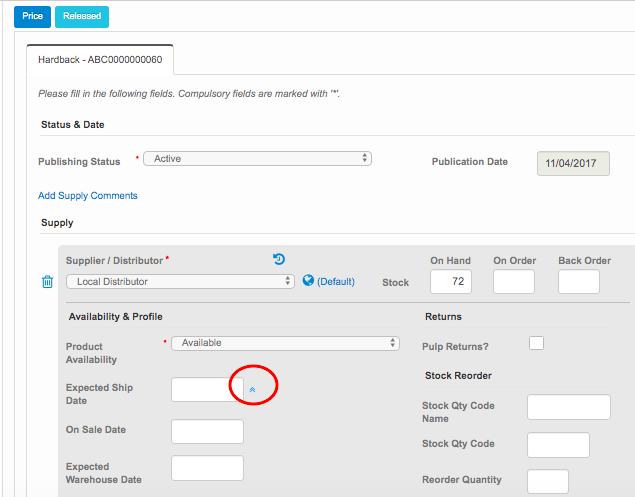Click the Stock Qty Code Name field

(568, 407)
